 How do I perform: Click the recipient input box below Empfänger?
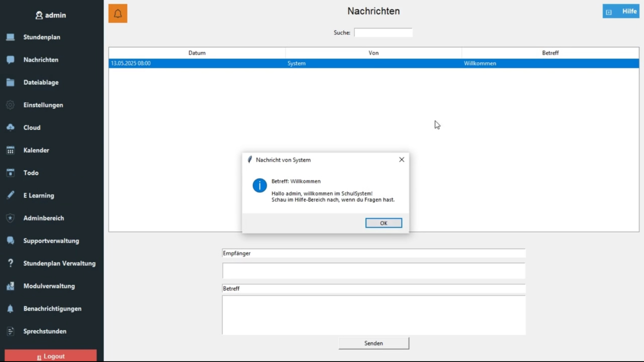coord(374,271)
